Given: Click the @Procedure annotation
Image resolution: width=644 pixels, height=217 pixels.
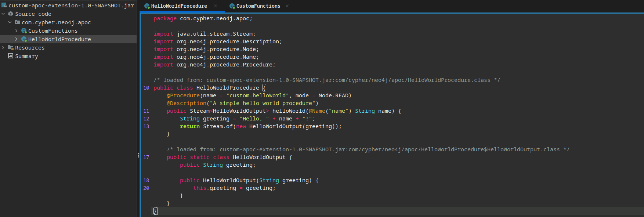Looking at the screenshot, I should [183, 95].
